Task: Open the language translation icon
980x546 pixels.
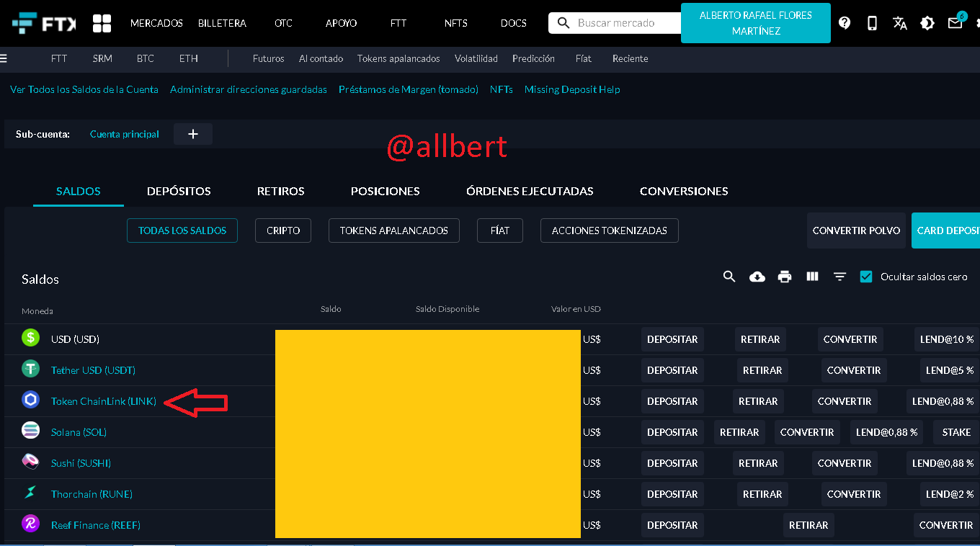Action: (900, 23)
